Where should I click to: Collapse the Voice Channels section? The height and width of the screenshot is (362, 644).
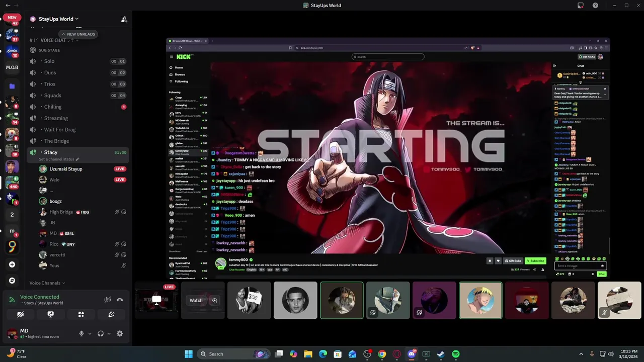point(47,283)
